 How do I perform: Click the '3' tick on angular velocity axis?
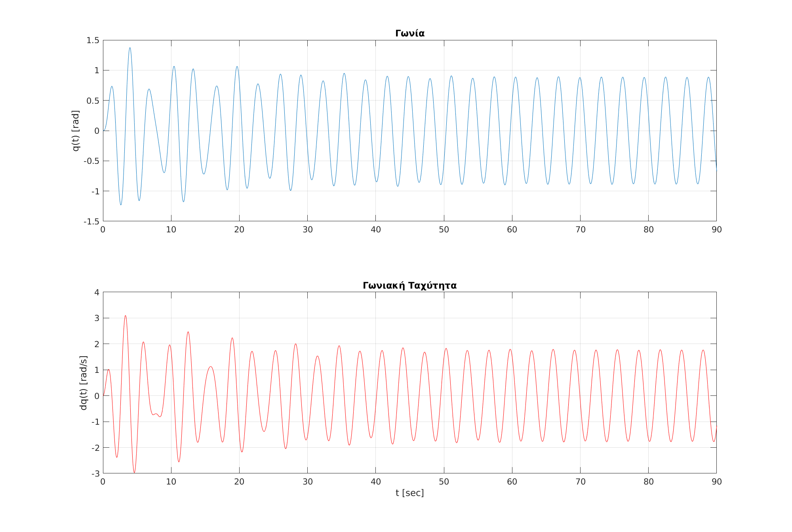(97, 318)
